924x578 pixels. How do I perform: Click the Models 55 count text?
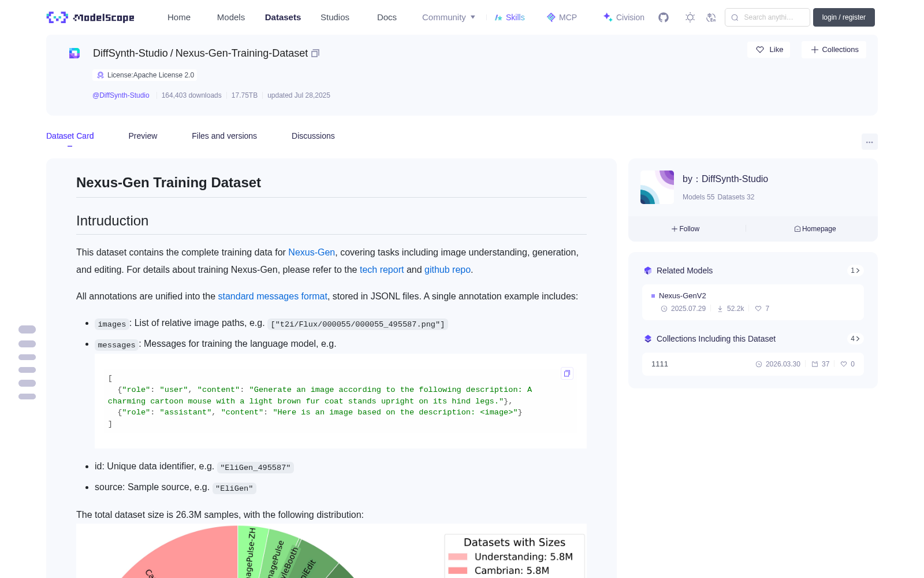(x=698, y=197)
